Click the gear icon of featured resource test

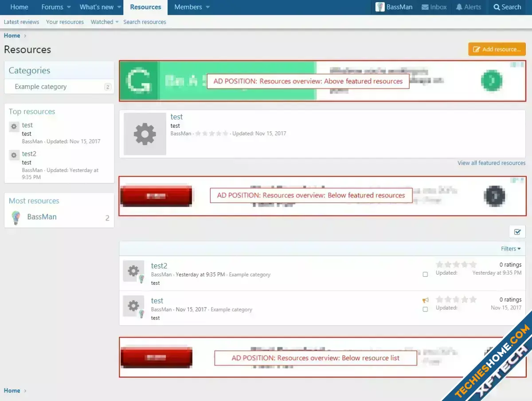(145, 134)
